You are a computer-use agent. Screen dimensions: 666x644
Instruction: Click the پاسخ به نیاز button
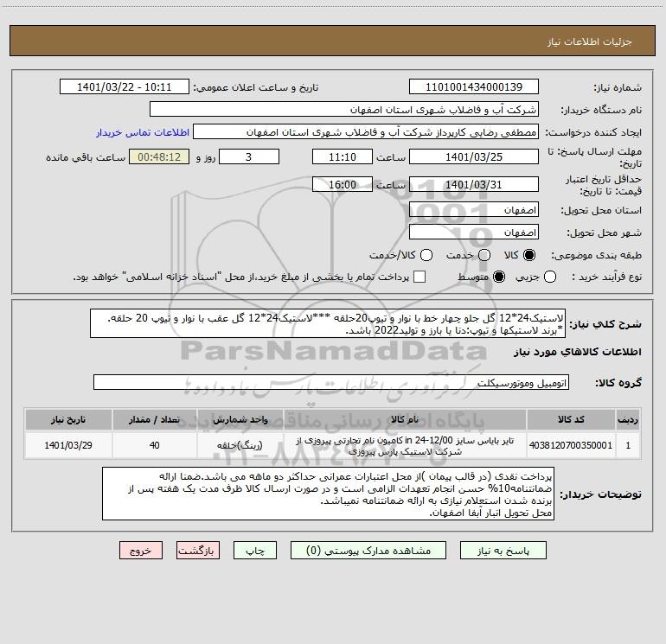pyautogui.click(x=503, y=550)
